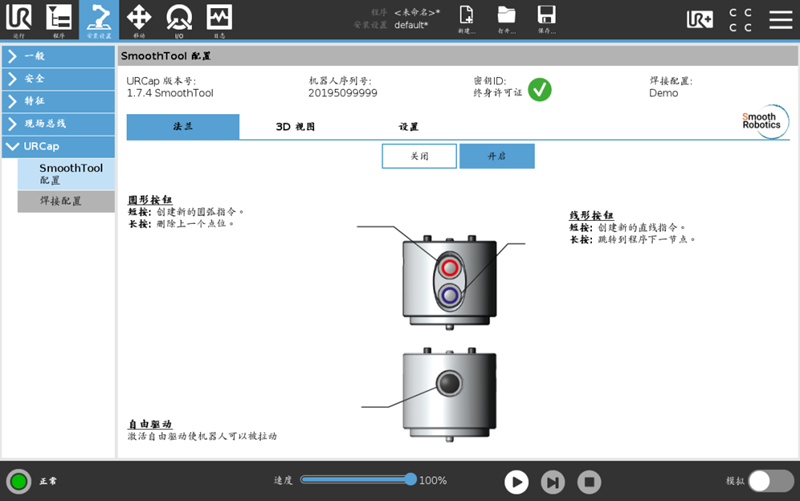Switch to the 法兰 tab
This screenshot has width=800, height=501.
coord(183,127)
